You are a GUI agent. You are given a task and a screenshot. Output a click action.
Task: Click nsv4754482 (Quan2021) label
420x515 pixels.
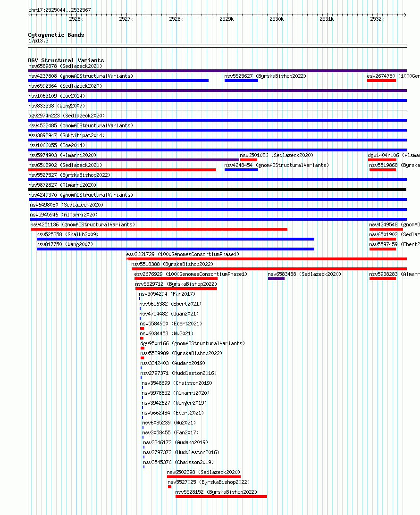[169, 313]
